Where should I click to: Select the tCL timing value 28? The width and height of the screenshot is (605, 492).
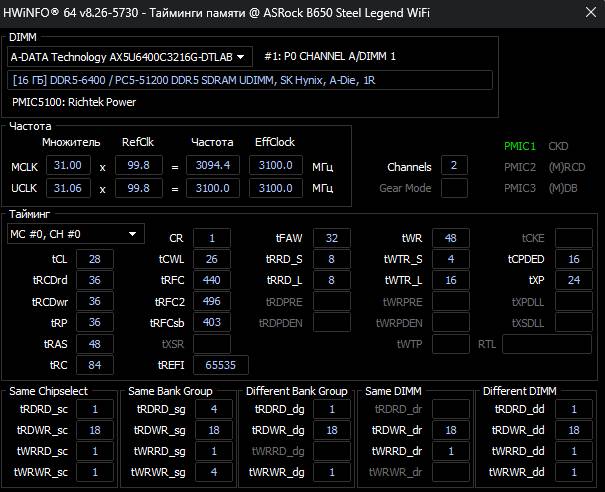(95, 259)
